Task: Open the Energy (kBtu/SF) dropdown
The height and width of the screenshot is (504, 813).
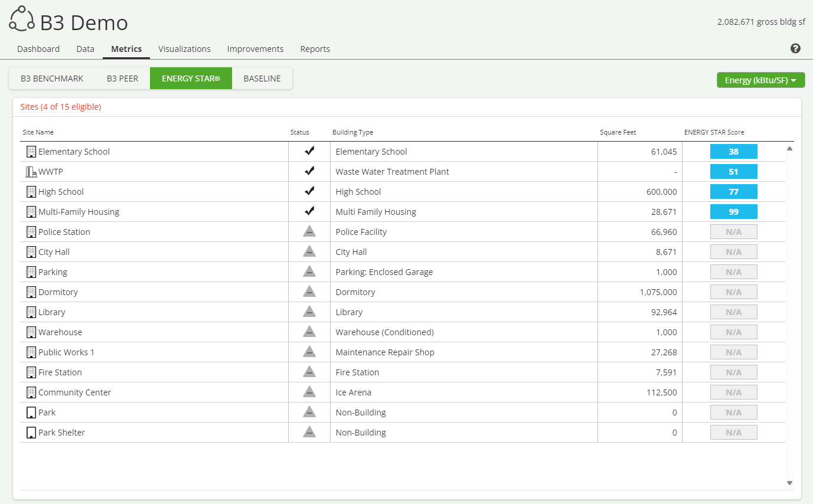Action: tap(760, 80)
